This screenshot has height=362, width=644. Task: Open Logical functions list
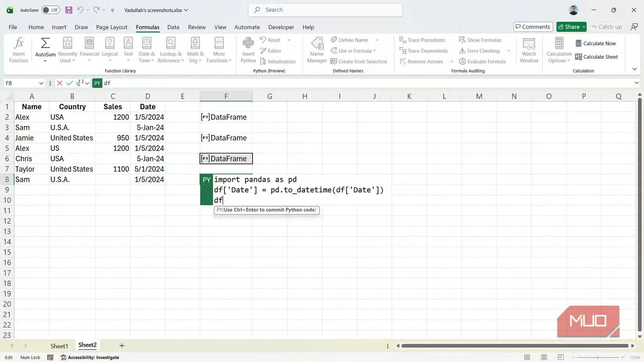tap(110, 50)
